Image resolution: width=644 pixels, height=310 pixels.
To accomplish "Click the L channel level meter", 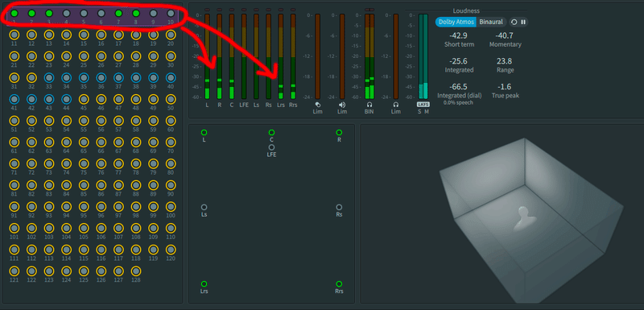I will [x=207, y=56].
